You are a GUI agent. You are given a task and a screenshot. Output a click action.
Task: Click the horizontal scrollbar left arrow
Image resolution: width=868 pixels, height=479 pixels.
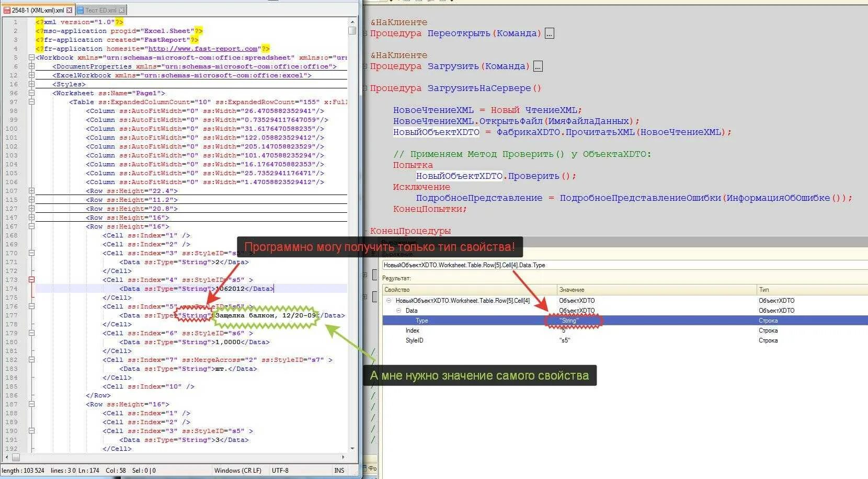7,457
